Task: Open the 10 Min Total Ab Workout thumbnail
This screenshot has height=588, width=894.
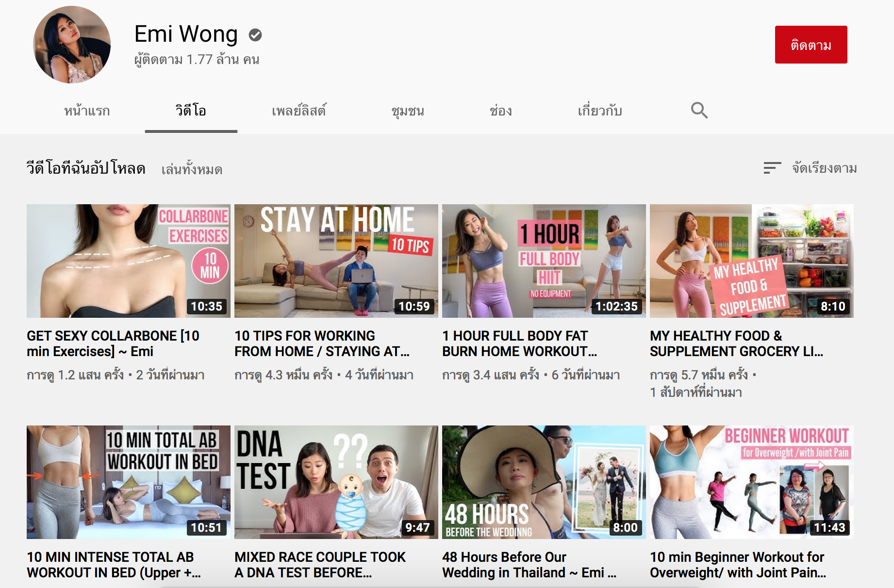Action: tap(129, 482)
